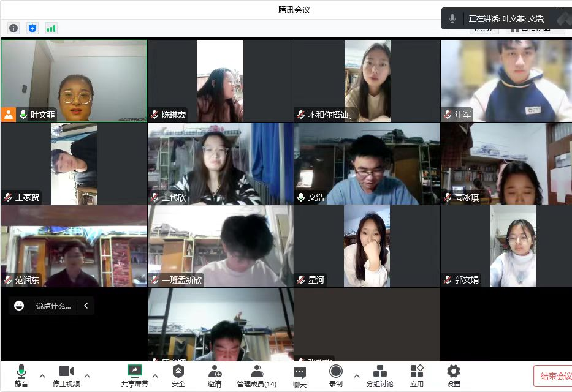Expand the options arrow beside 录制

(357, 375)
